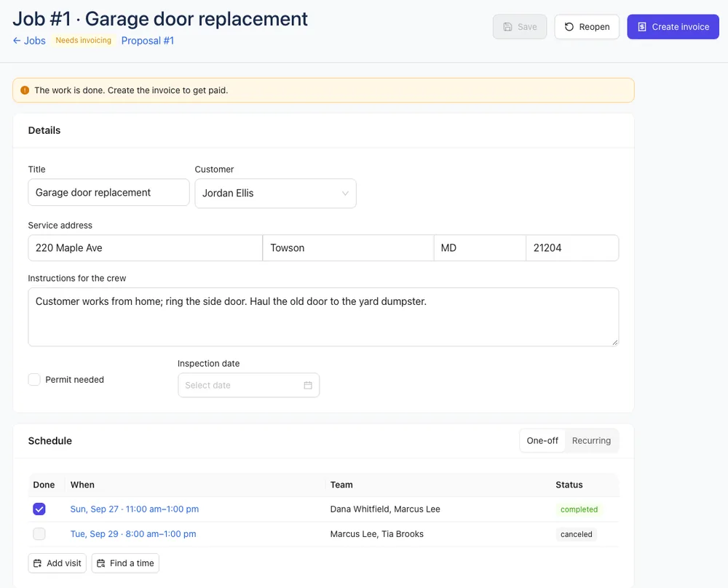Click the resize handle of instructions box
The height and width of the screenshot is (588, 728).
pyautogui.click(x=614, y=342)
